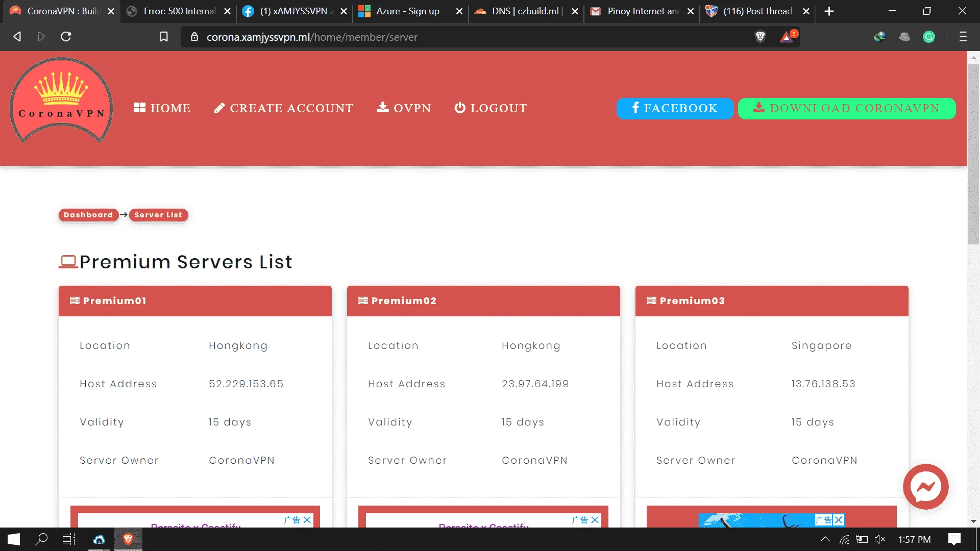Click the CoronaVPN crown logo
The image size is (980, 551).
(x=61, y=101)
